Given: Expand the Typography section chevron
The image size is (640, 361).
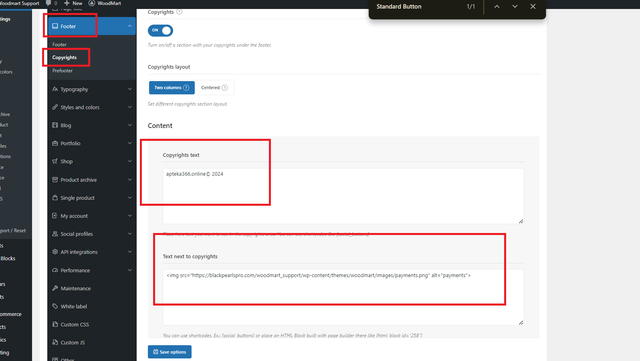Looking at the screenshot, I should pos(130,89).
